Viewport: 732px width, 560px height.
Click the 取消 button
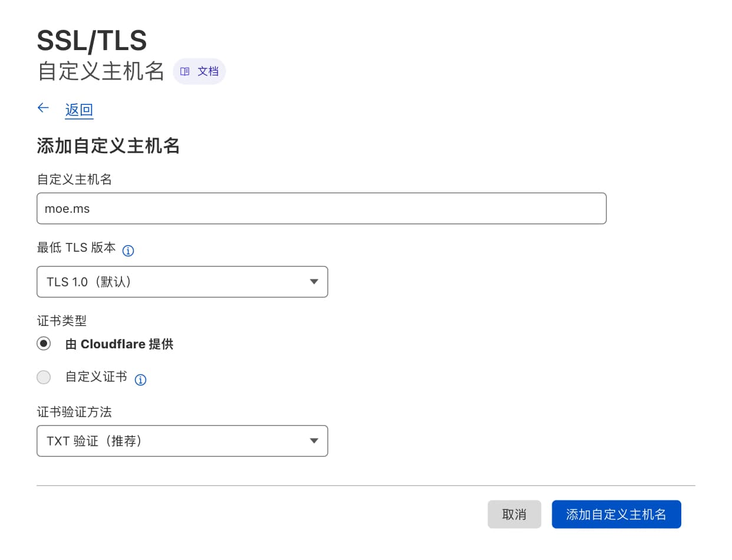click(514, 514)
